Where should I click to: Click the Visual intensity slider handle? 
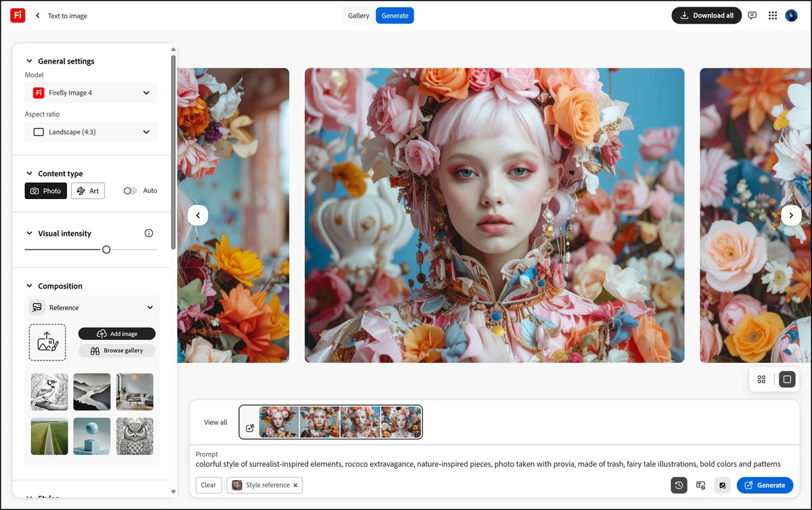[106, 250]
